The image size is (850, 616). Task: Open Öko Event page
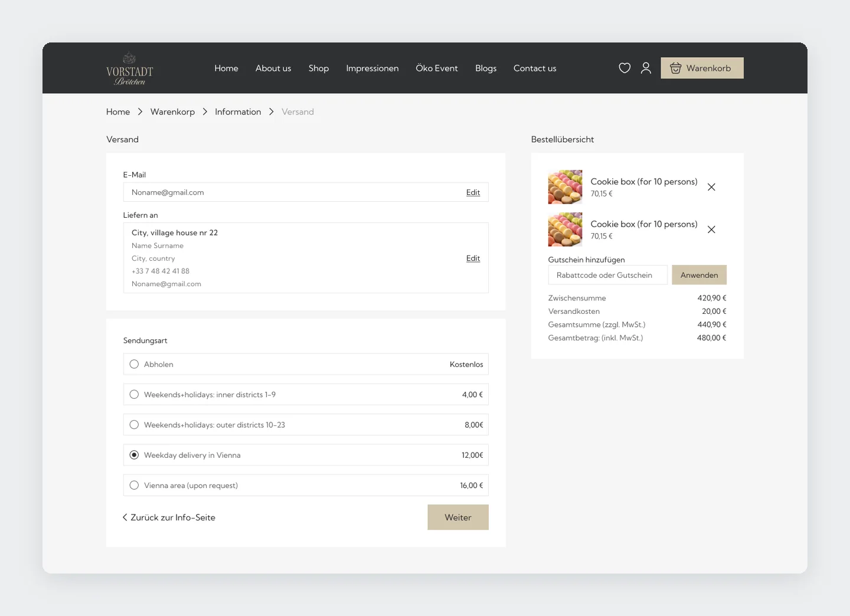(437, 68)
